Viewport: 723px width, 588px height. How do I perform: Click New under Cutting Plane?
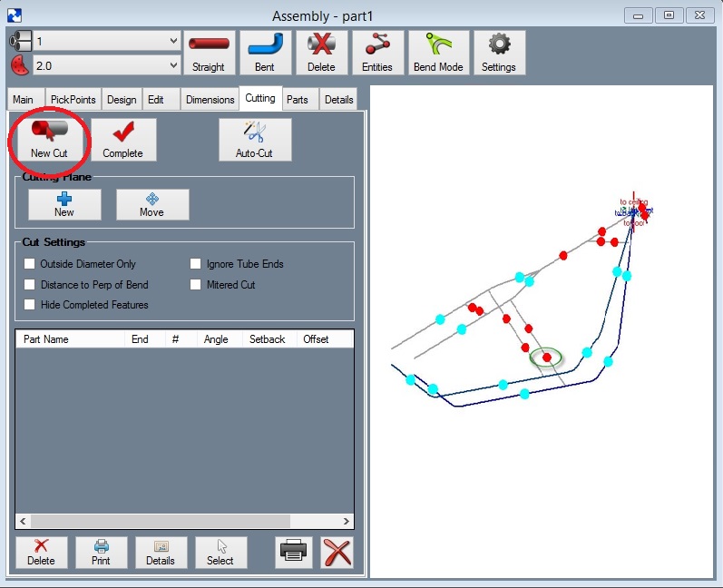(64, 204)
